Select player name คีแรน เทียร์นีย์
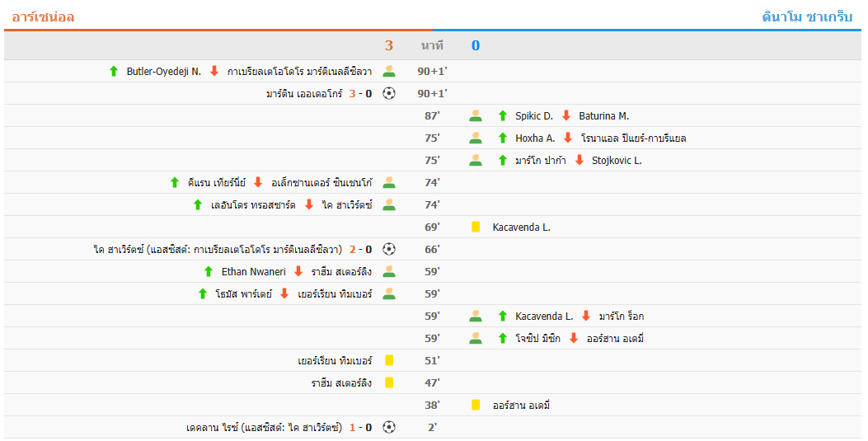This screenshot has height=441, width=868. point(217,183)
